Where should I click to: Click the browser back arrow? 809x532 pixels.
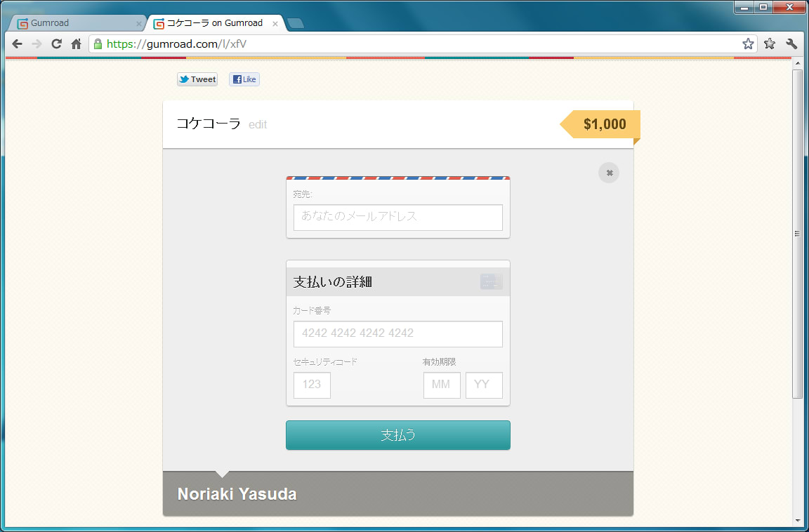[x=17, y=44]
